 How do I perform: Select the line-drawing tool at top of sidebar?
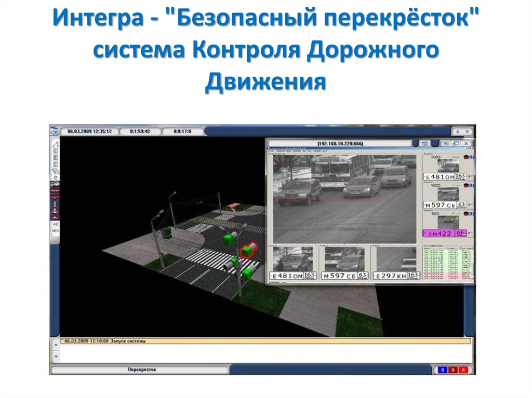[55, 145]
